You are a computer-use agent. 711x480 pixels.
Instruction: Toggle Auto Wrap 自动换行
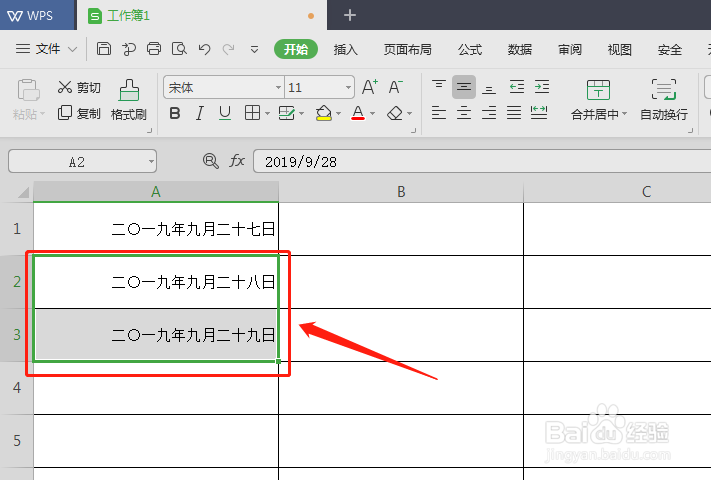pos(664,100)
